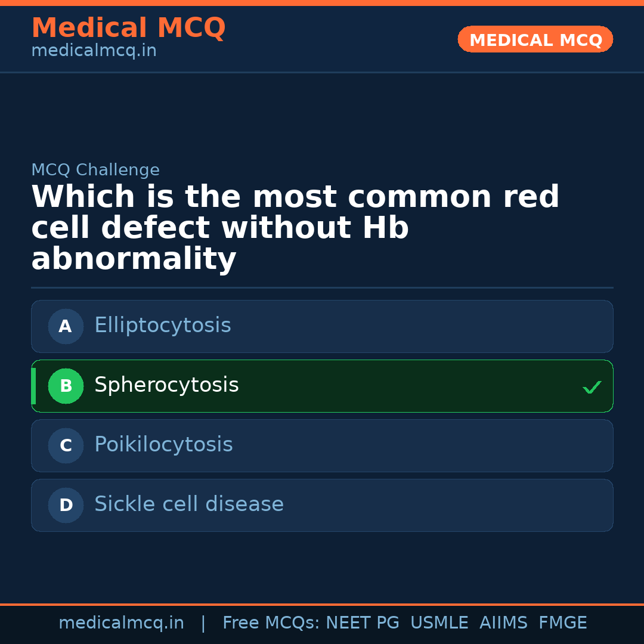This screenshot has height=644, width=644.
Task: Click the FMGE footer text
Action: 562,623
